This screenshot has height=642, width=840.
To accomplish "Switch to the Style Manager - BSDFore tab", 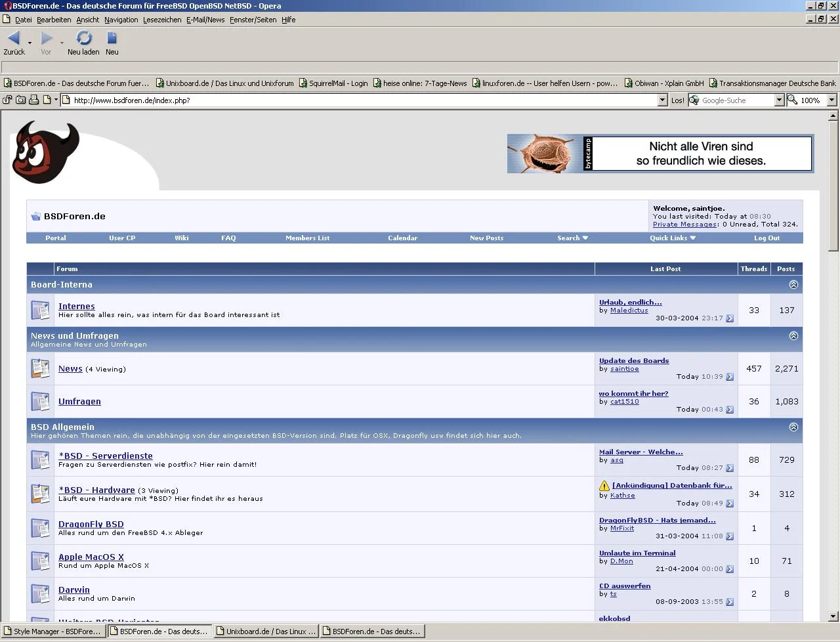I will [53, 631].
